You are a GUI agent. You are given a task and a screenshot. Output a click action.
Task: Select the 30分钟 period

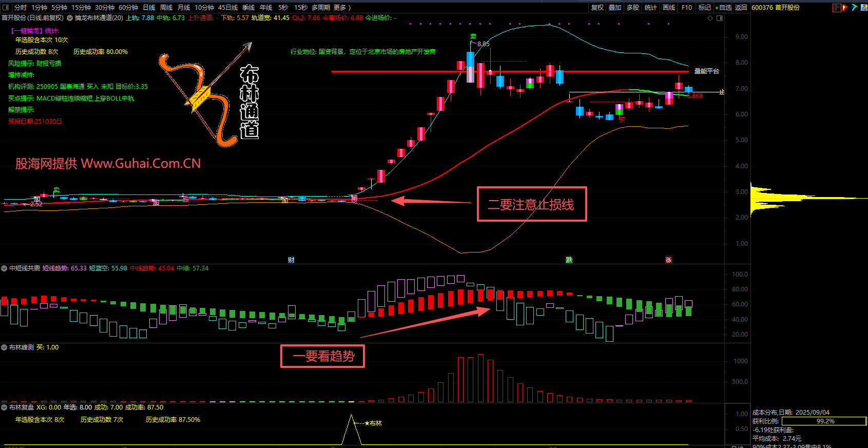[105, 8]
